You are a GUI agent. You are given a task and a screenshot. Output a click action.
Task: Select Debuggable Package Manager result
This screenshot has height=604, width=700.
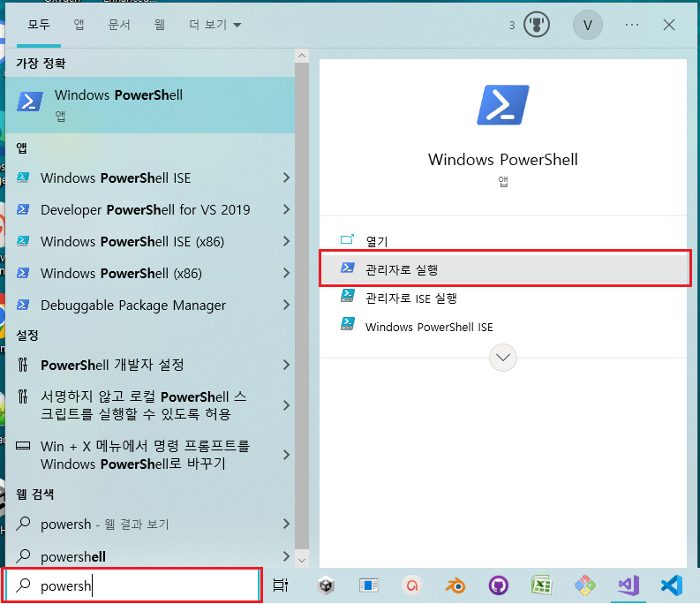pos(150,306)
